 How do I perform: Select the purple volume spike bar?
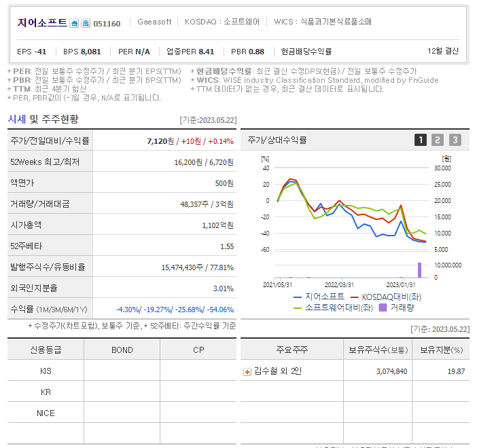419,270
